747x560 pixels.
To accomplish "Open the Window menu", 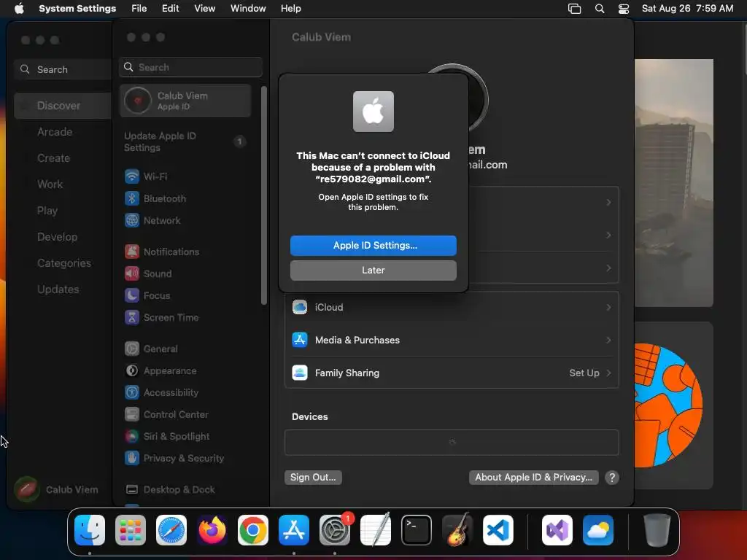I will pos(248,8).
